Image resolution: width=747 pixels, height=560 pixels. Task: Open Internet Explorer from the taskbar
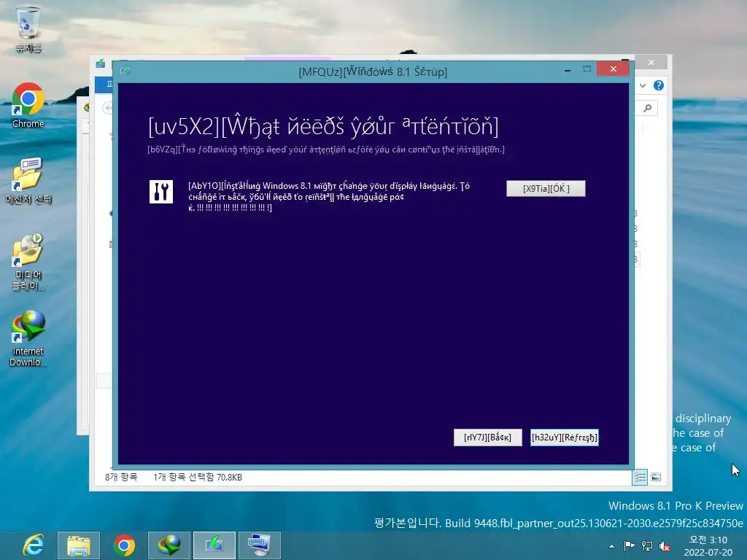(x=34, y=545)
